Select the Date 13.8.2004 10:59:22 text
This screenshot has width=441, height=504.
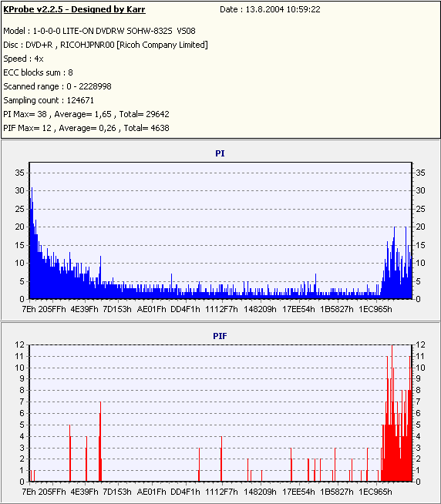click(270, 9)
